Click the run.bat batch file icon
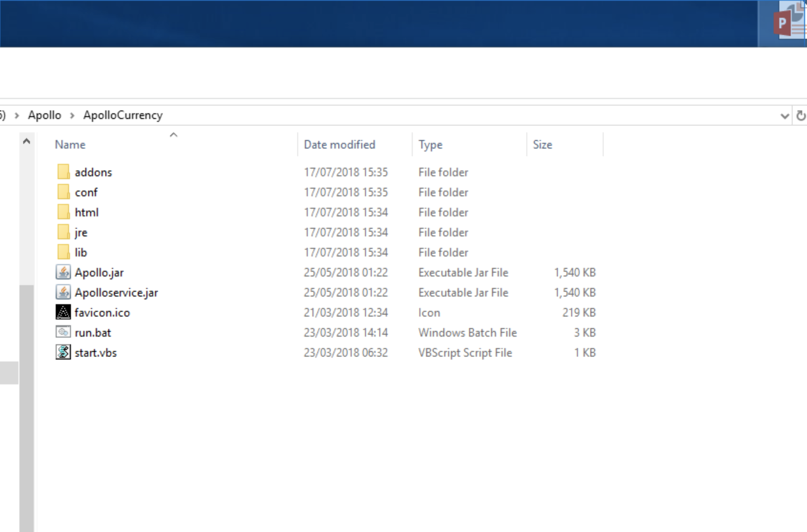This screenshot has width=807, height=532. [x=63, y=332]
